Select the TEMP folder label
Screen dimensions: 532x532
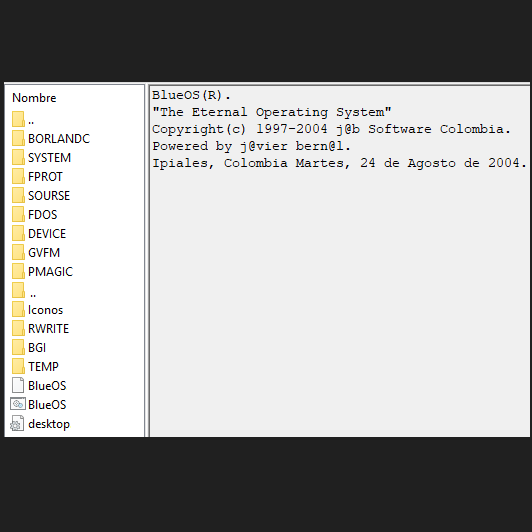(x=43, y=367)
